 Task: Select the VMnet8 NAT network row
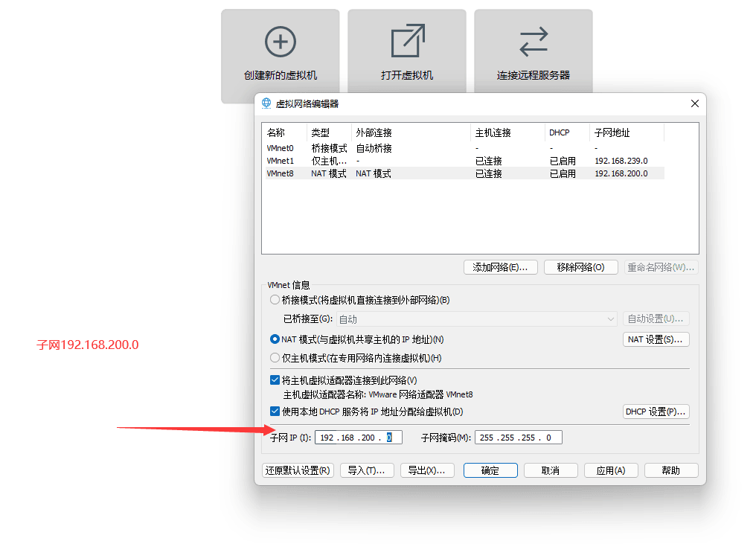tap(281, 173)
